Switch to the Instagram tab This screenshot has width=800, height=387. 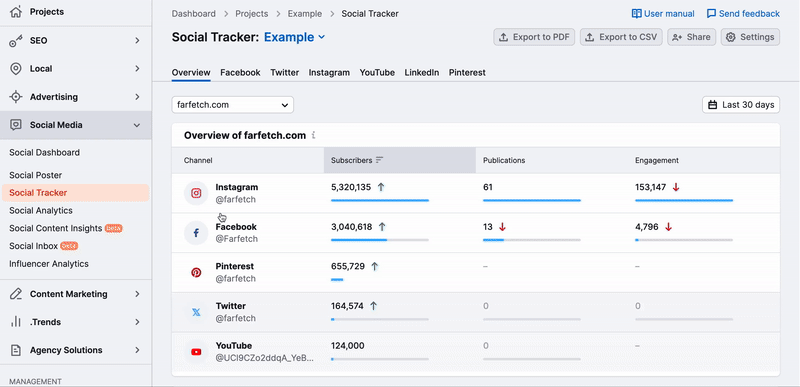329,72
